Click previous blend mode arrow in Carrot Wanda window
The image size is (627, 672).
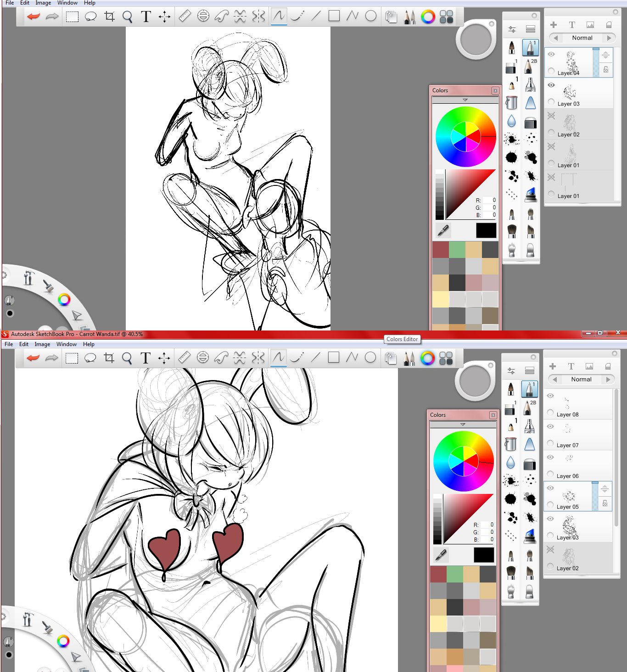tap(555, 380)
